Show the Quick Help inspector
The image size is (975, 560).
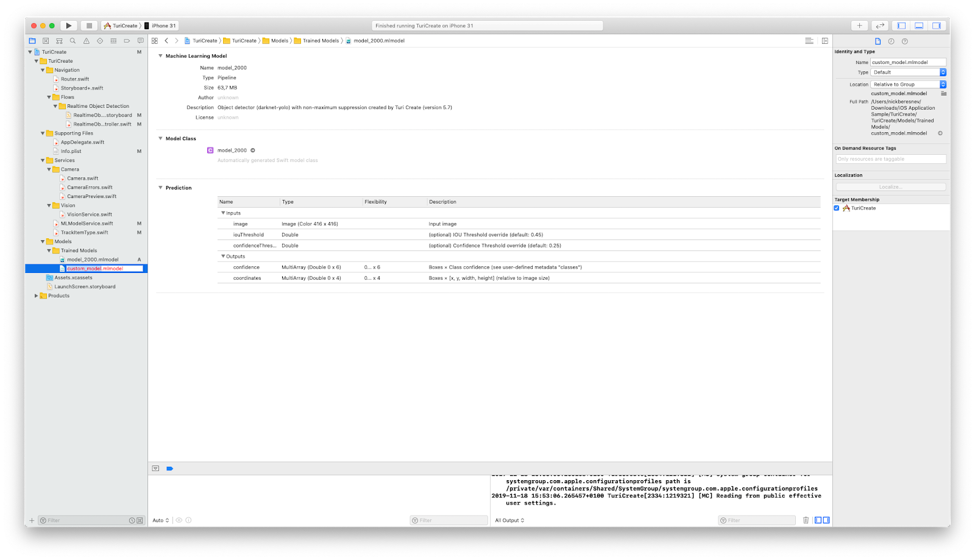pos(904,41)
